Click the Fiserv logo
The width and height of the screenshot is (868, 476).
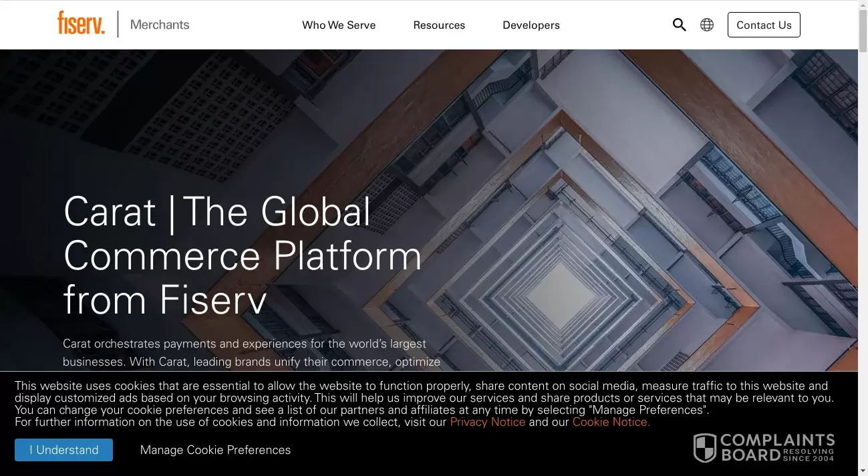[81, 23]
